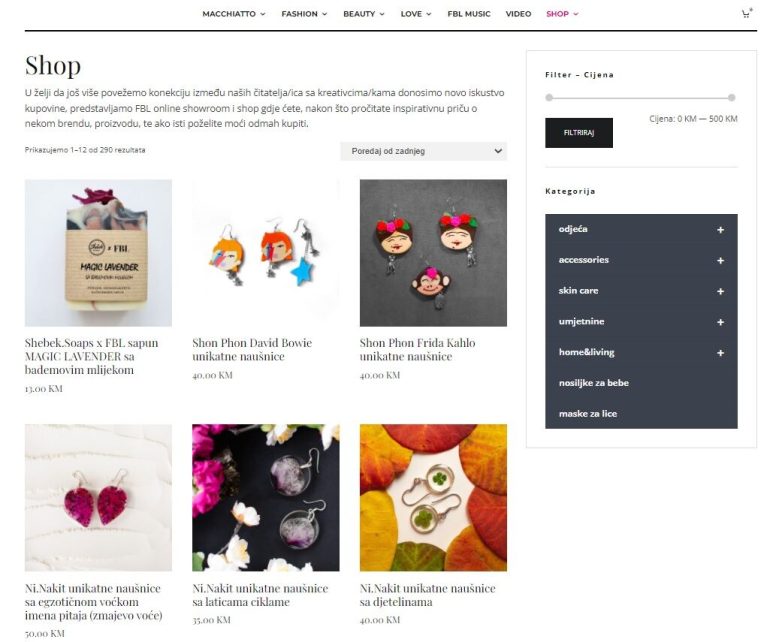Expand the Fashion navigation menu
The height and width of the screenshot is (642, 770).
pyautogui.click(x=304, y=14)
